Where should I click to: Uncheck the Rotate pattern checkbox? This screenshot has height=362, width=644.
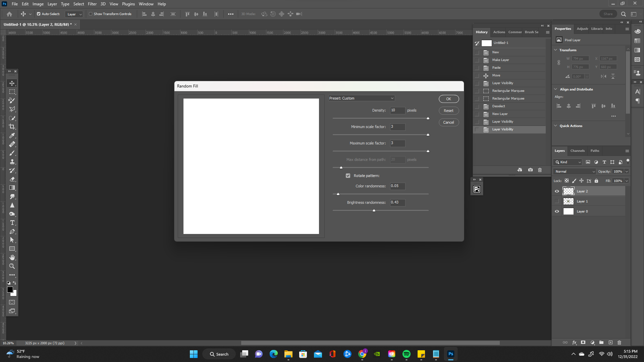348,175
